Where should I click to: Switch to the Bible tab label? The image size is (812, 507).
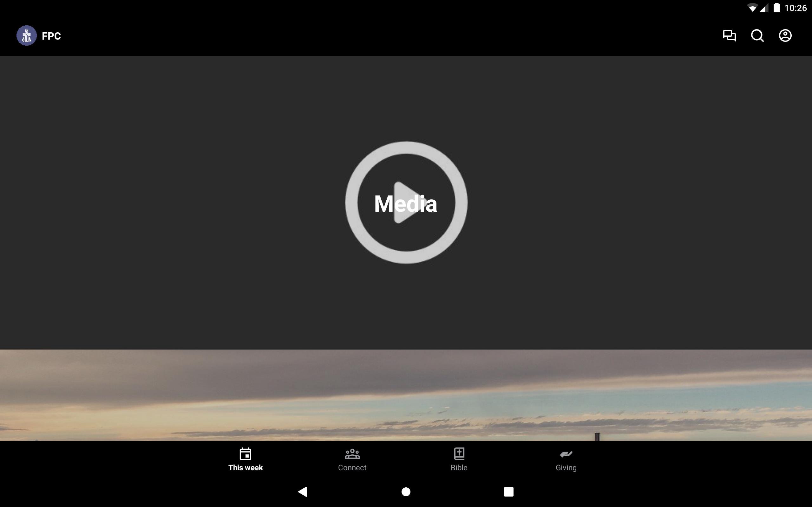pos(459,467)
